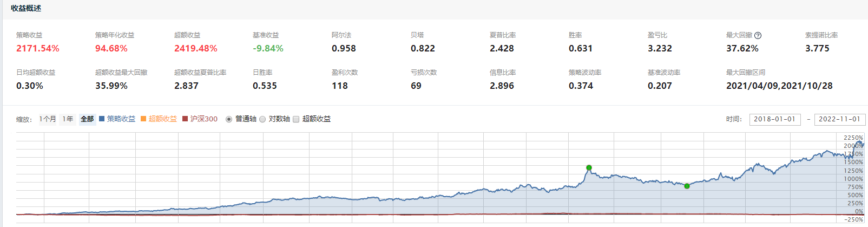868x227 pixels.
Task: Click the help icon beside 最大回撤
Action: point(758,35)
